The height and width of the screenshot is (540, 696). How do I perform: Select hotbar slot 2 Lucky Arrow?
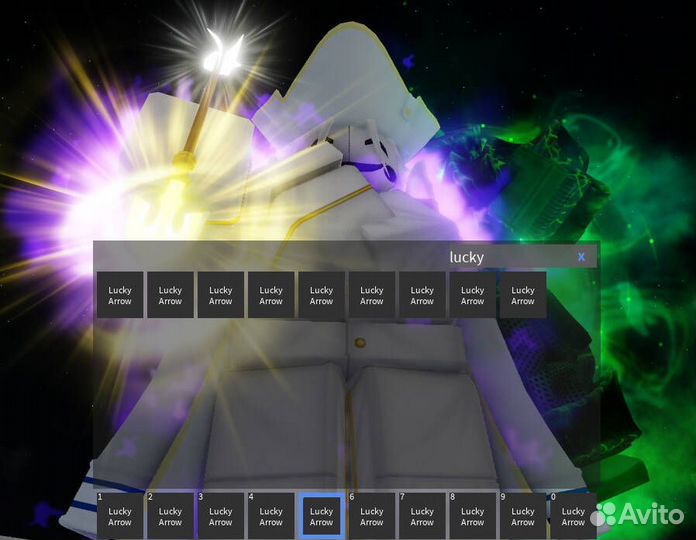[170, 516]
